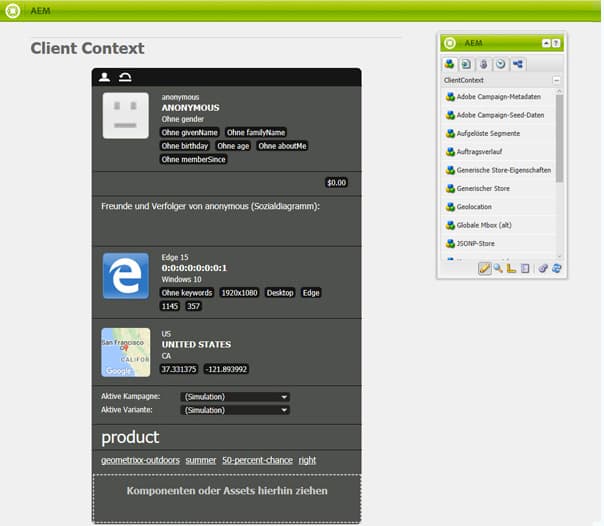Click the Ohne gender text
Viewport: 604px width, 526px height.
point(183,119)
